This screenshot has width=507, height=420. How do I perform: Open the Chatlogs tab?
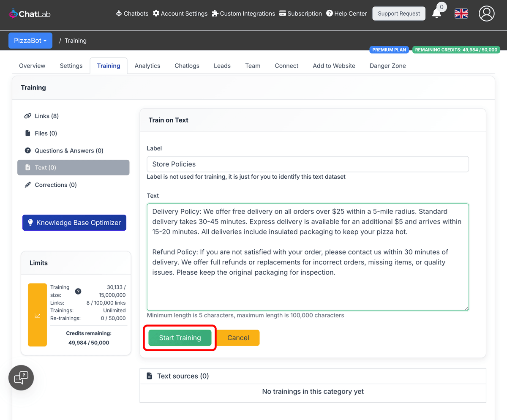[187, 65]
